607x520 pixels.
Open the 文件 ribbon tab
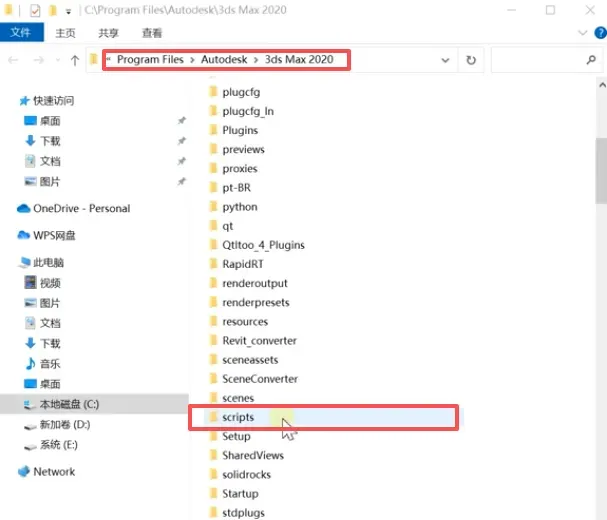[22, 32]
